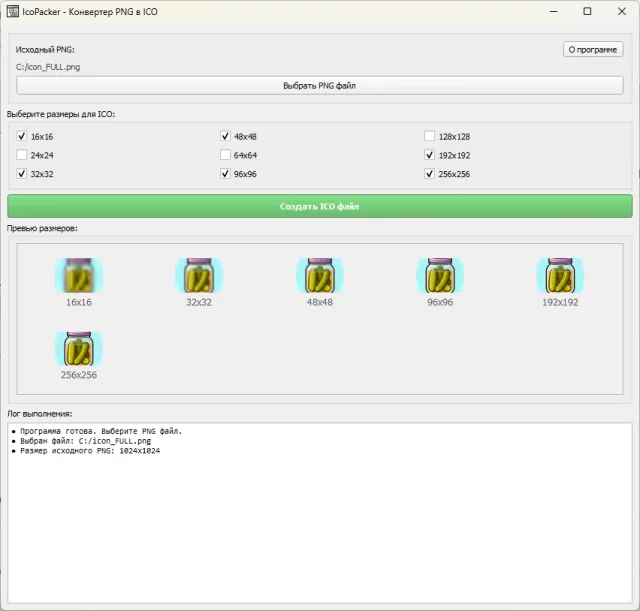The width and height of the screenshot is (640, 611).
Task: Uncheck the 48x48 size checkbox
Action: 225,136
